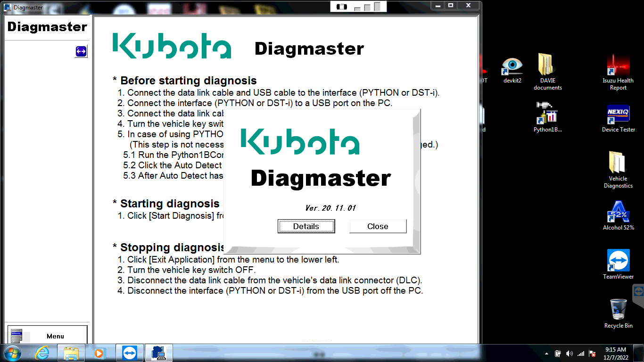The image size is (644, 362).
Task: Click the network signal tray icon
Action: pos(581,354)
